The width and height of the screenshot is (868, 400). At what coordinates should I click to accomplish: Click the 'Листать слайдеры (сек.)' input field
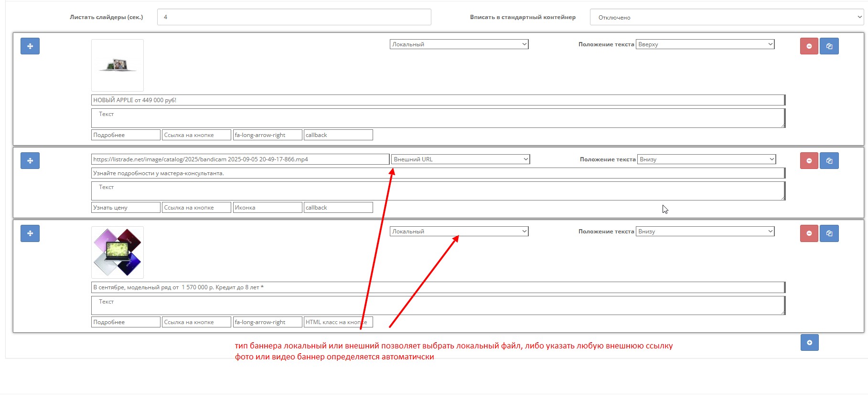[294, 17]
